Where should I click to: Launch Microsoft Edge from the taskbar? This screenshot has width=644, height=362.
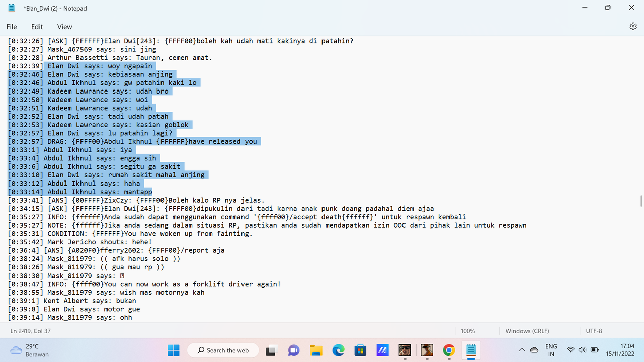tap(338, 350)
